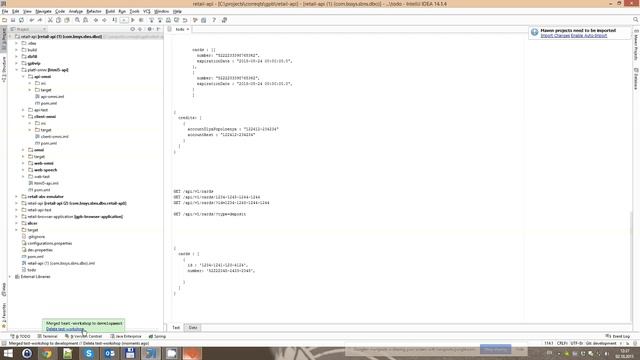Viewport: 640px width, 360px height.
Task: Click the Cut scissors icon
Action: pos(50,20)
